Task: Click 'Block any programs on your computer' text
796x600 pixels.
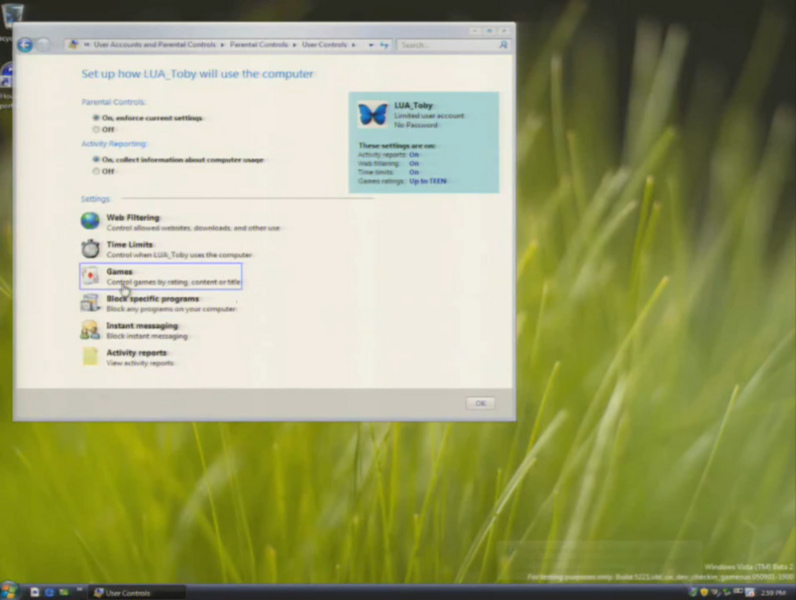Action: [x=171, y=309]
